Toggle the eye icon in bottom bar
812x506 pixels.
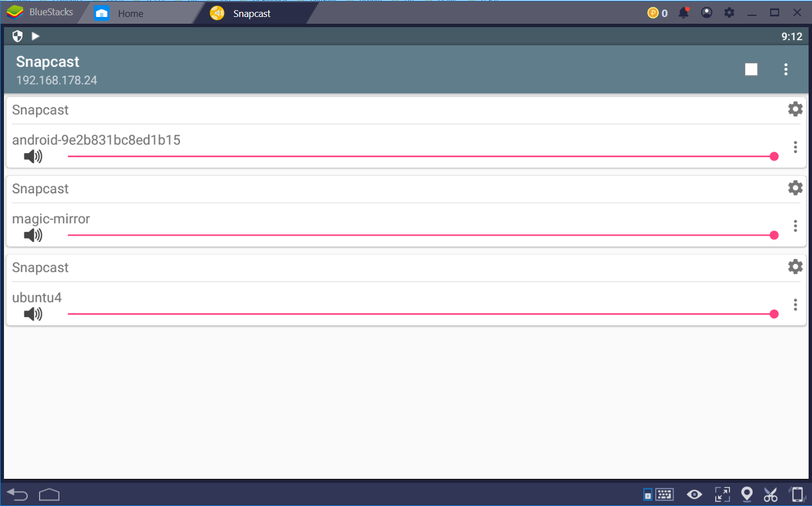click(694, 495)
